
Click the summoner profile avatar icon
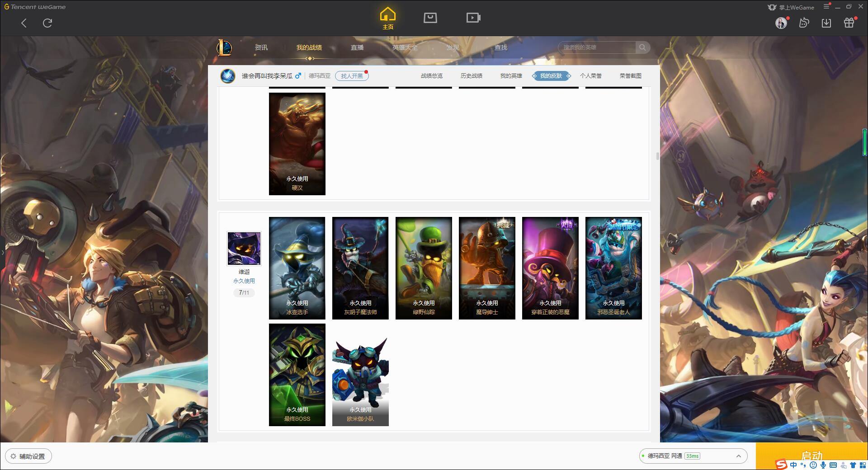pos(228,75)
